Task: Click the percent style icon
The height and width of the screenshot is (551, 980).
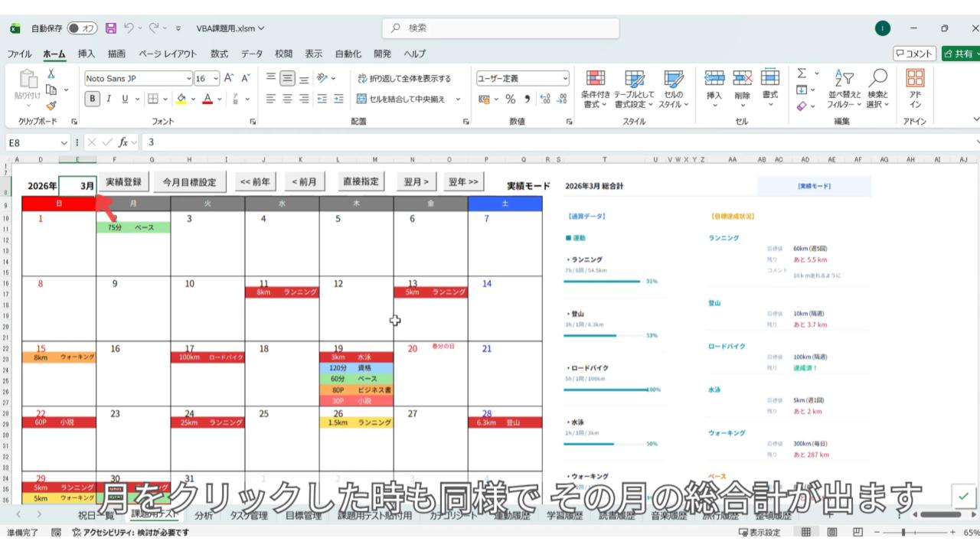Action: pos(510,99)
